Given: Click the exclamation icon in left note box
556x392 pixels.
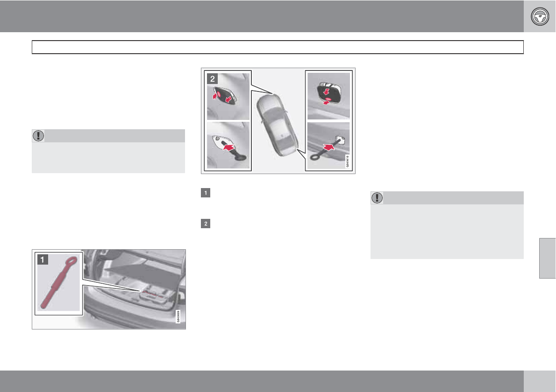Looking at the screenshot, I should pyautogui.click(x=38, y=136).
